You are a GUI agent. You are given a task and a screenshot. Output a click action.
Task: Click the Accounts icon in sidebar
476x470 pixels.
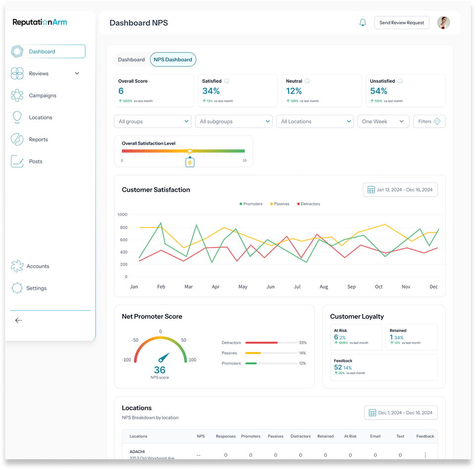coord(17,266)
